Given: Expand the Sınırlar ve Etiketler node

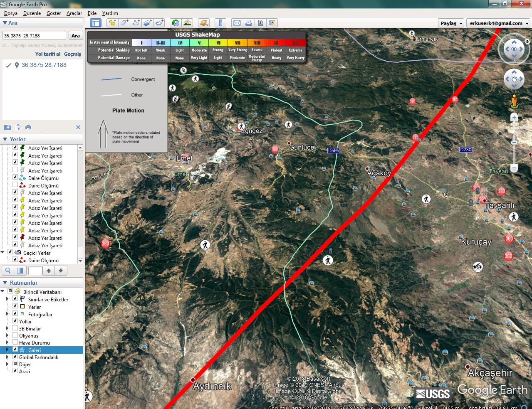Looking at the screenshot, I should [x=7, y=299].
